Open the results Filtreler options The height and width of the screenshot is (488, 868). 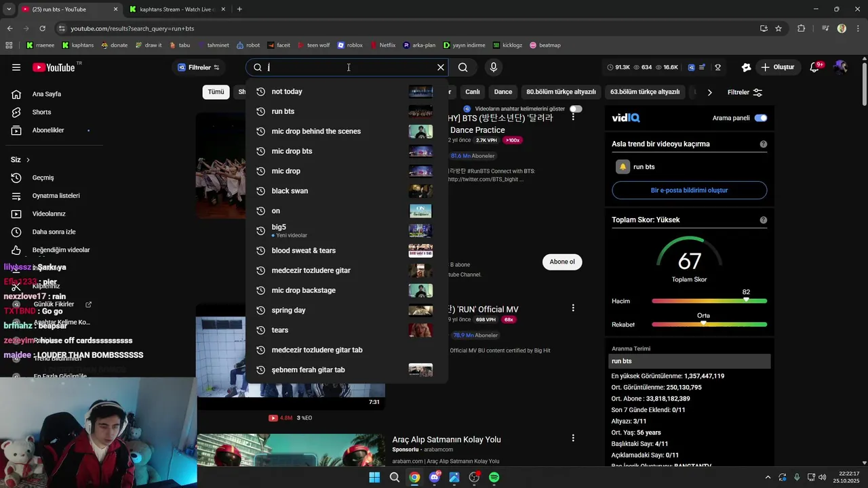(x=745, y=92)
